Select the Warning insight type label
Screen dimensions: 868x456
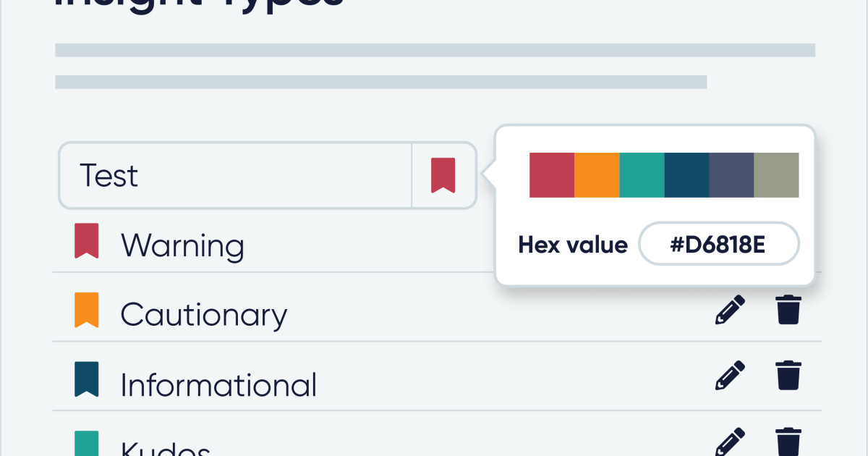click(x=182, y=246)
